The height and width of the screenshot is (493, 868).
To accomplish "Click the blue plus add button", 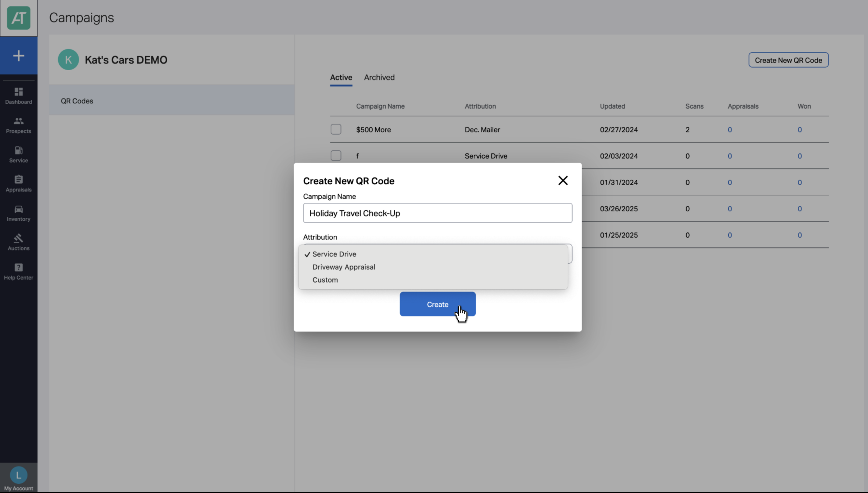I will pos(19,56).
